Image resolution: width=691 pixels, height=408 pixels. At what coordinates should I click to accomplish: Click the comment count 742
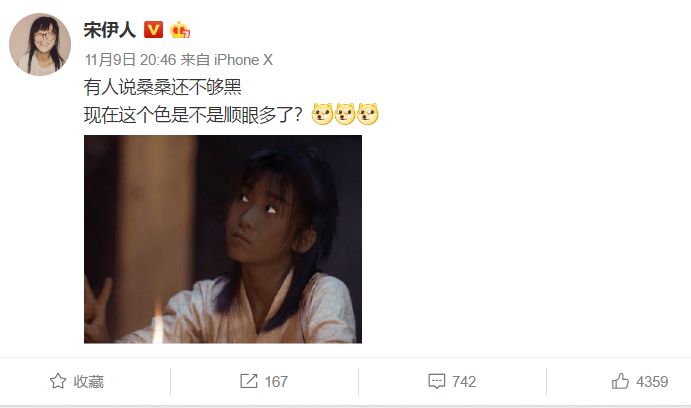pos(464,382)
